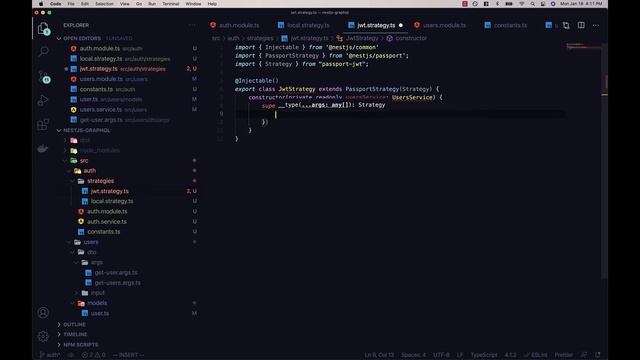Click the compare changes icon in editor toolbar
The width and height of the screenshot is (640, 360).
(566, 25)
